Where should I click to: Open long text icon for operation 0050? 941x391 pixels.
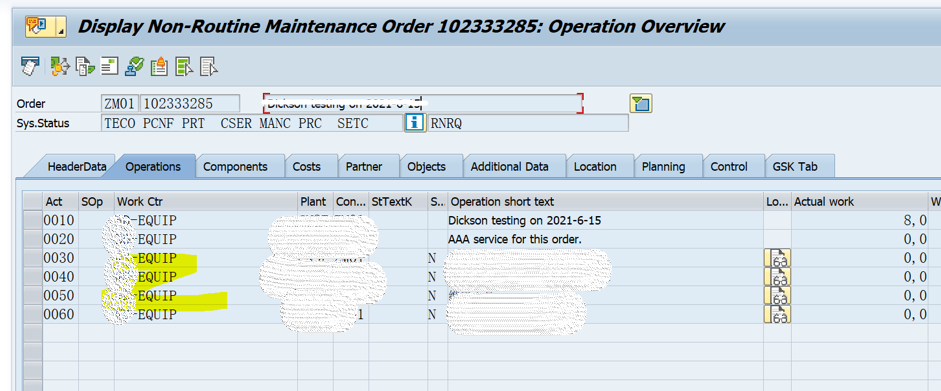click(x=777, y=296)
